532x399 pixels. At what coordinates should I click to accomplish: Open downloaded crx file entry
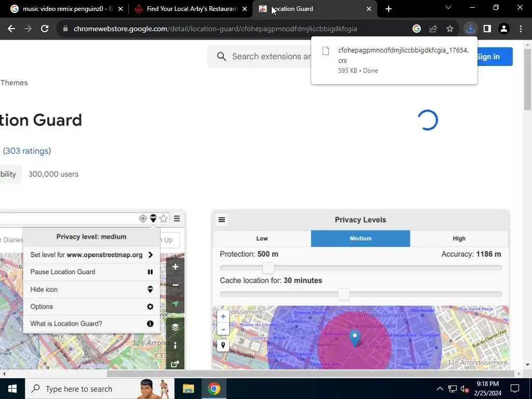point(394,60)
